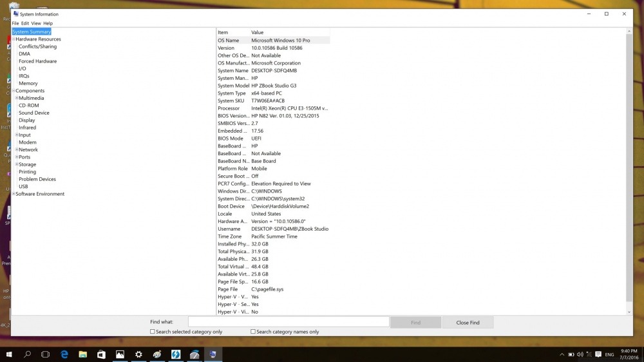Click the Find what text field
Viewport: 644px width, 362px height.
point(289,322)
